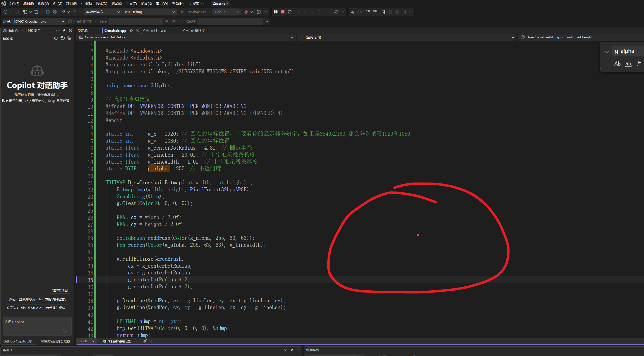The image size is (644, 356).
Task: Click the code cleanup broom icon
Action: point(145,341)
